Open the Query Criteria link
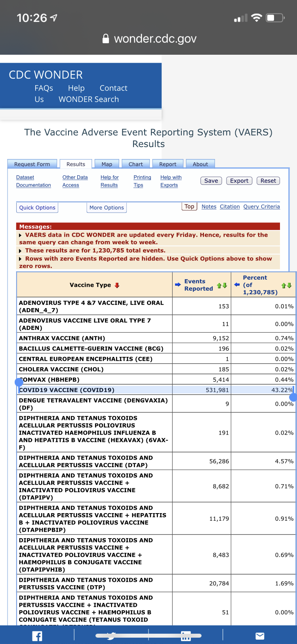Screen dimensions: 297x644 click(261, 207)
